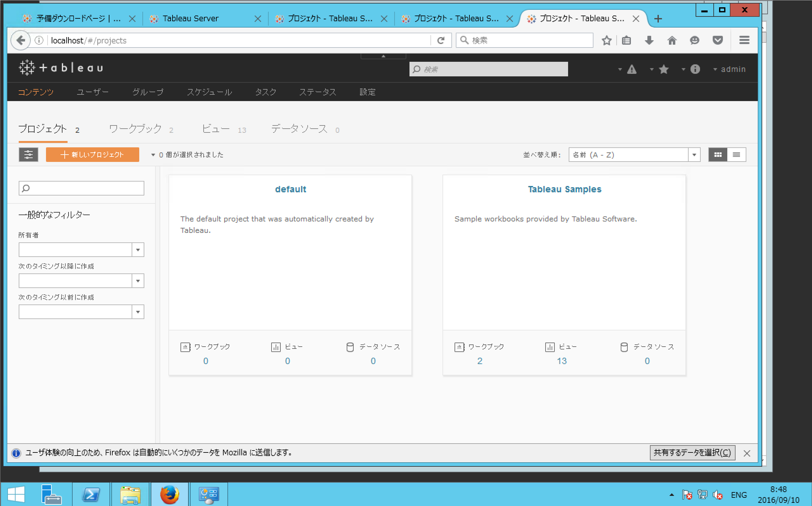The height and width of the screenshot is (506, 812).
Task: Expand the 所有者 owner filter dropdown
Action: pos(138,250)
